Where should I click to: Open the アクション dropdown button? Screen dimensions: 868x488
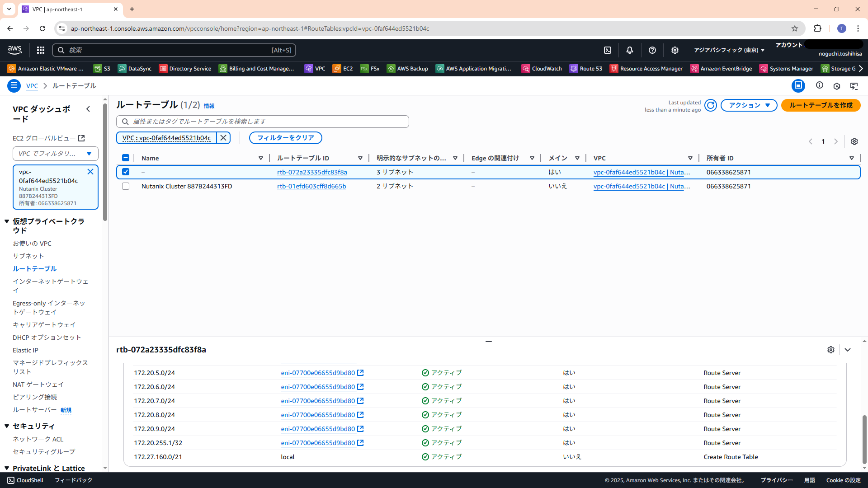[x=749, y=105]
